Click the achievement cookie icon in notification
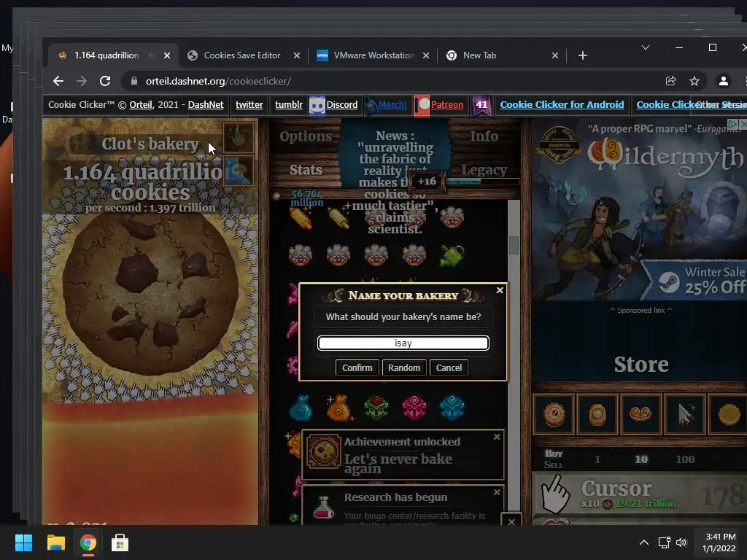Viewport: 747px width, 560px height. 323,451
